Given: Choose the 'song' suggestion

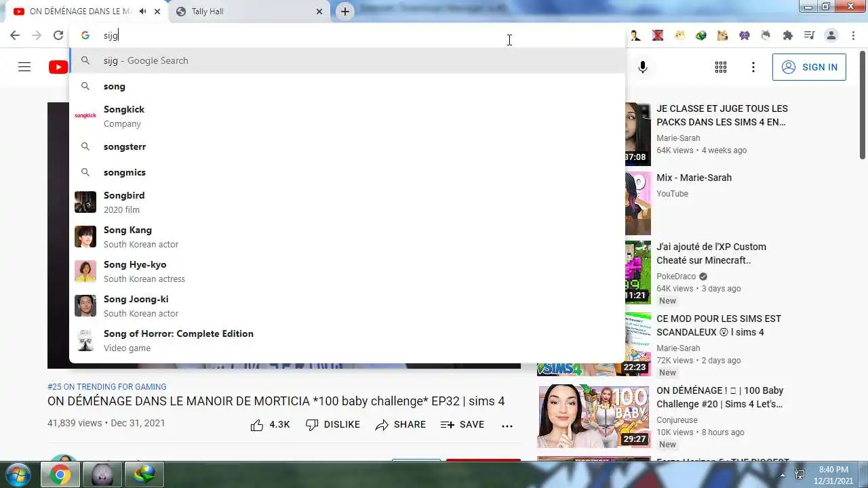Looking at the screenshot, I should pos(347,86).
